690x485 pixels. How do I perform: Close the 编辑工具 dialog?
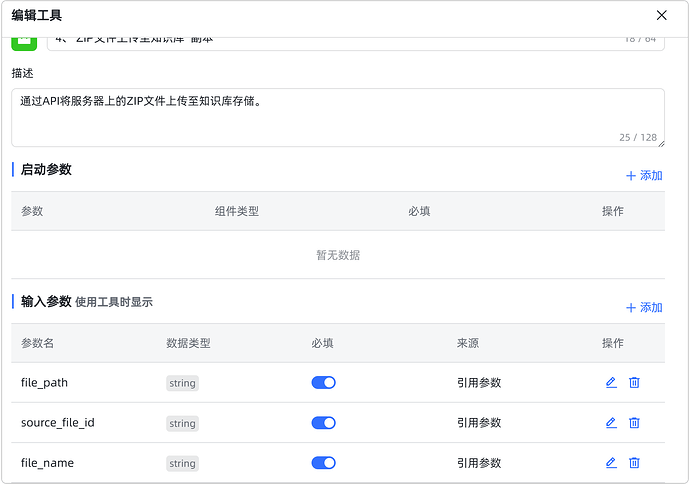point(661,15)
